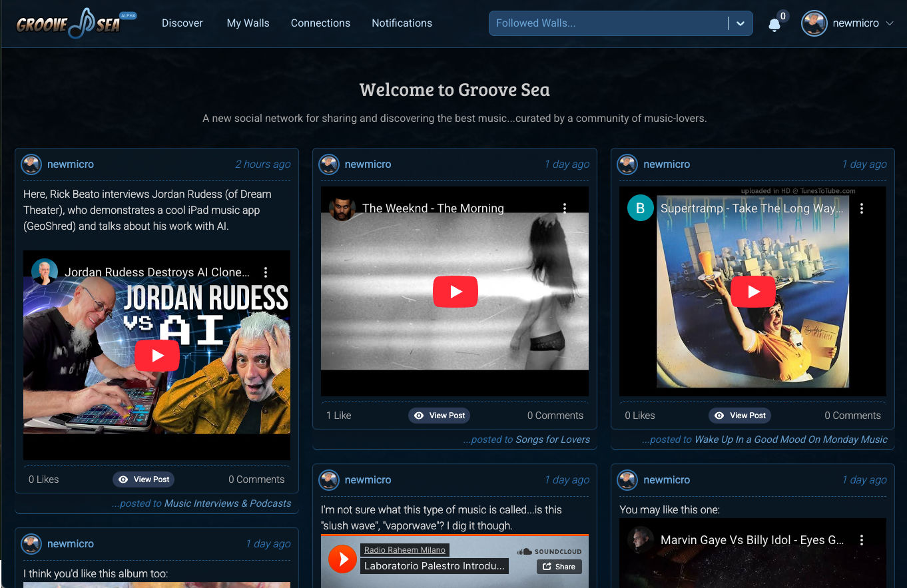Play The Weeknd - The Morning video
This screenshot has width=907, height=588.
pyautogui.click(x=455, y=292)
